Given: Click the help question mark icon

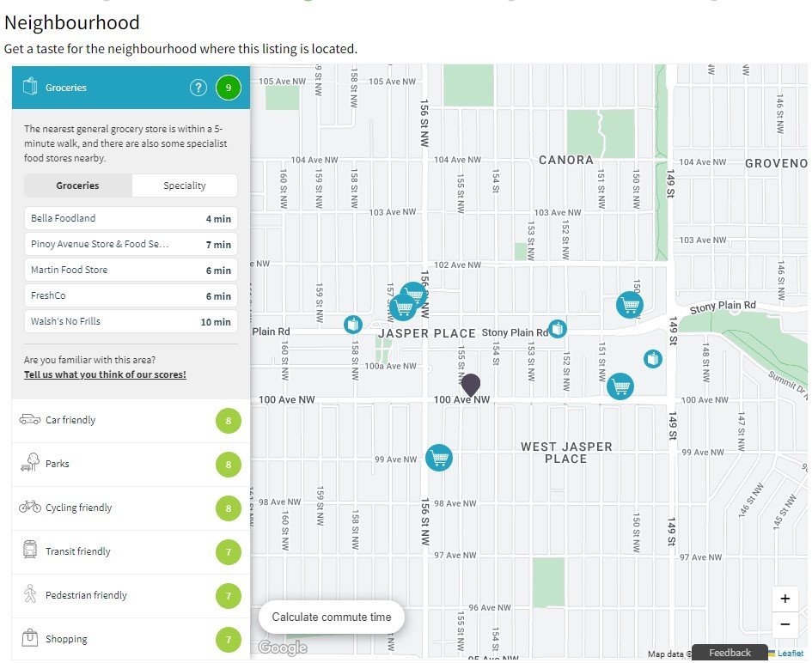Looking at the screenshot, I should (x=198, y=88).
